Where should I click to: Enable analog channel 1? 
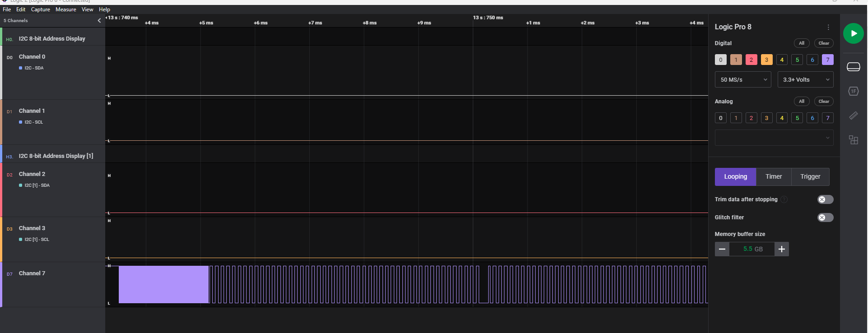pyautogui.click(x=736, y=118)
